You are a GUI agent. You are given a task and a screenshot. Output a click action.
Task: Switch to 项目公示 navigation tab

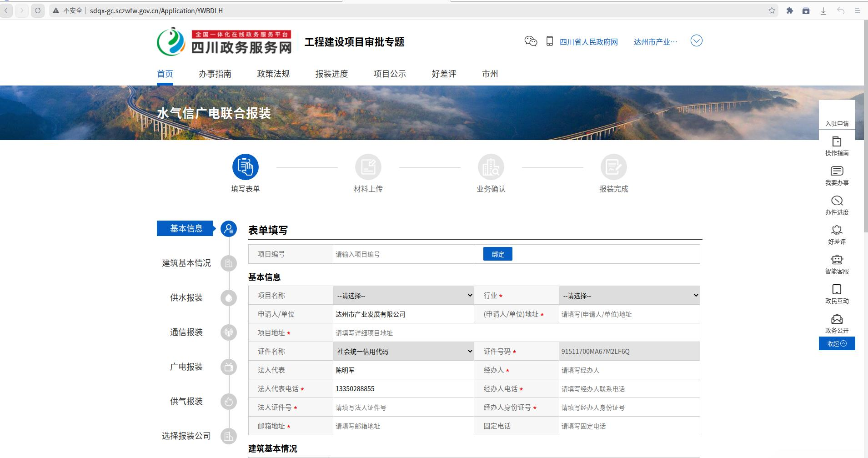click(390, 74)
